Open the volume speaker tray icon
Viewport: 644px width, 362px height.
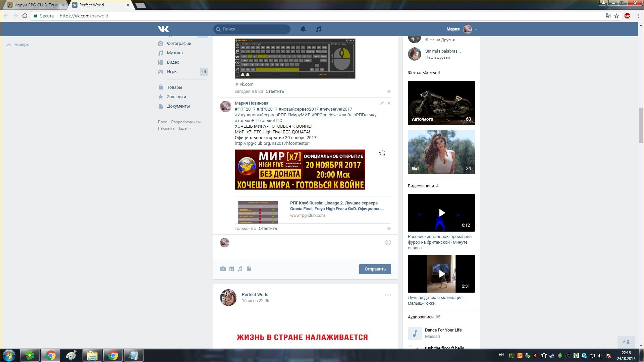(x=600, y=356)
